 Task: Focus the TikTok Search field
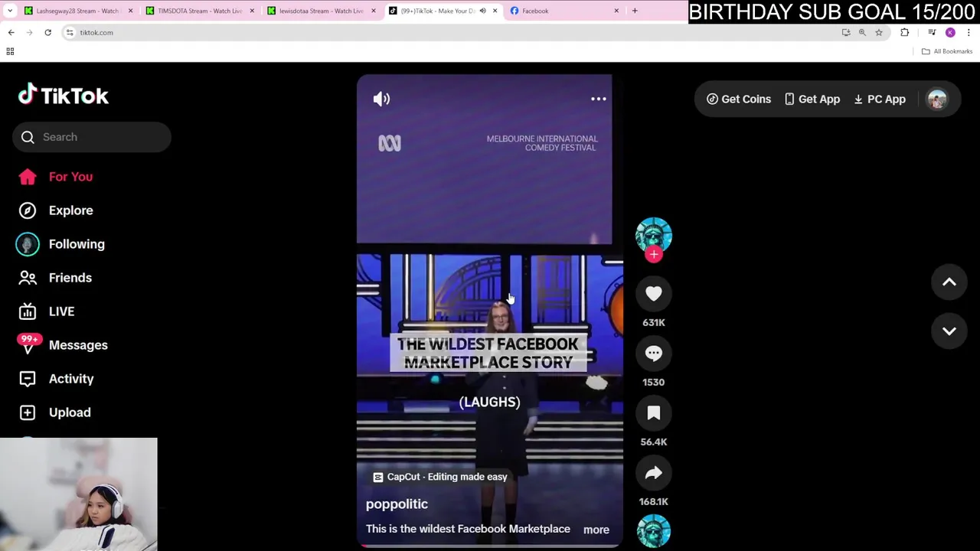(92, 137)
